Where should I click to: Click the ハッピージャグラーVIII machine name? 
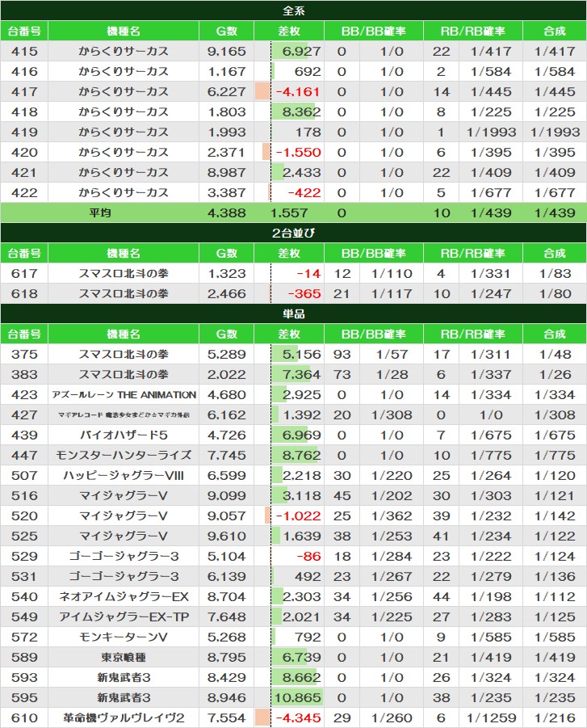coord(124,475)
